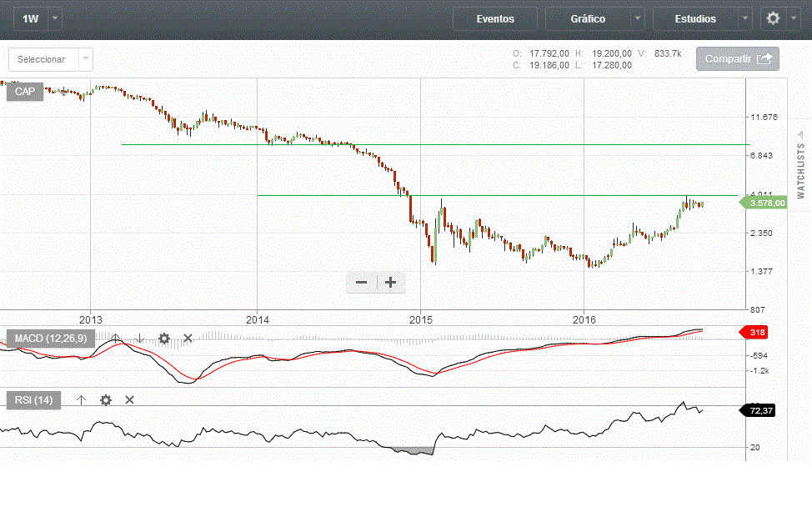Remove the MACD study with X

pyautogui.click(x=188, y=338)
